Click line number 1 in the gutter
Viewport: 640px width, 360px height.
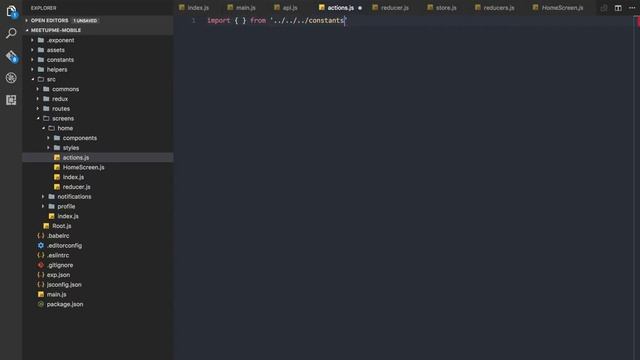click(193, 20)
